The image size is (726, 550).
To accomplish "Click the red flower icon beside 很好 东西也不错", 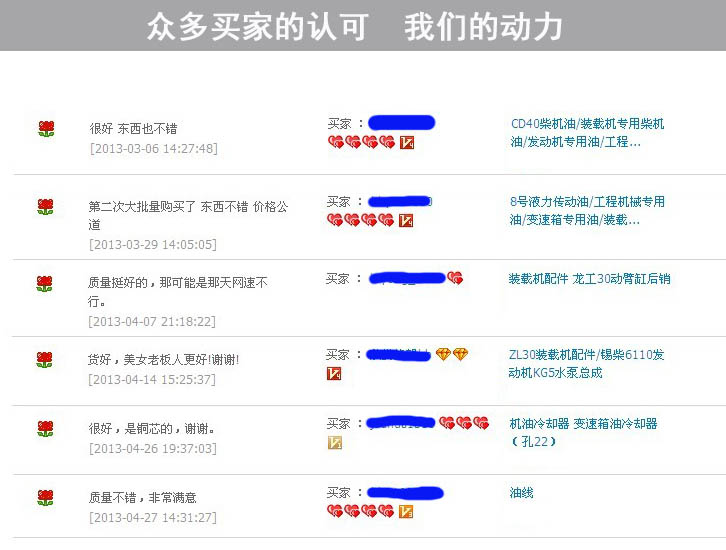I will click(x=46, y=129).
